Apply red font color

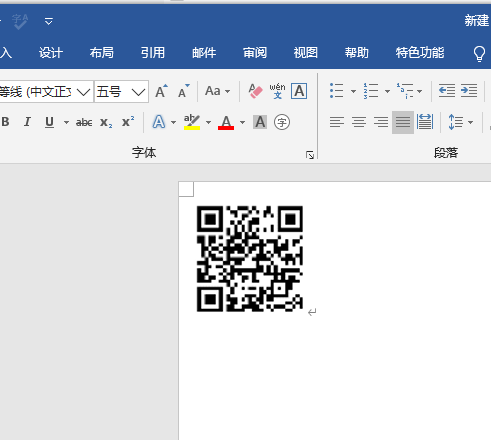pos(226,122)
